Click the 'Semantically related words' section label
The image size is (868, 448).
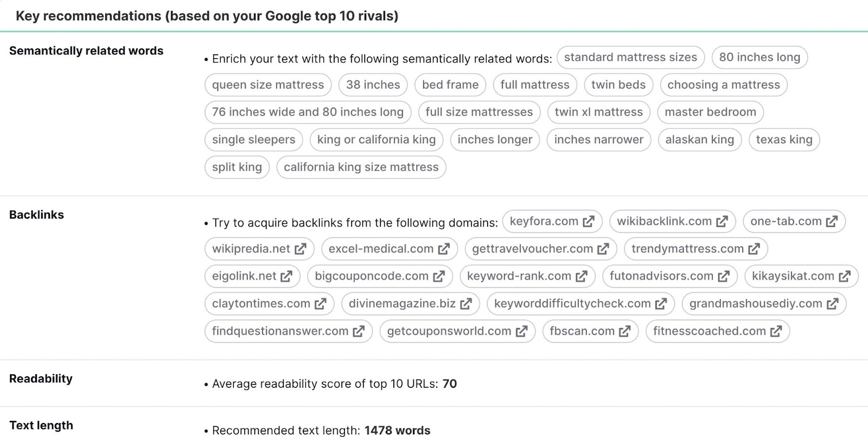(87, 51)
